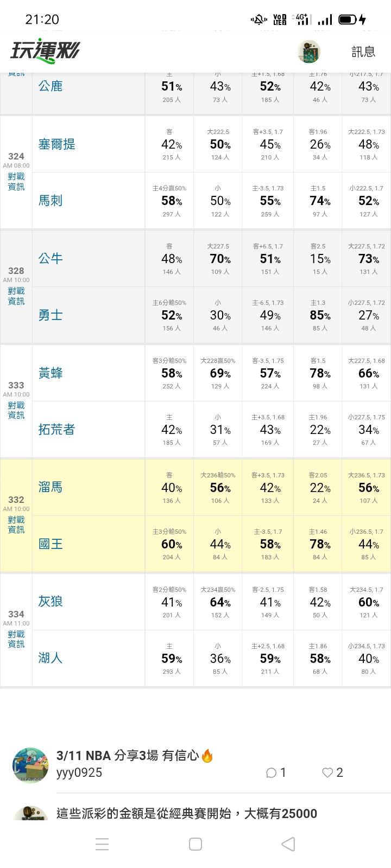View matchup info for game 334
The height and width of the screenshot is (868, 391).
pyautogui.click(x=16, y=640)
